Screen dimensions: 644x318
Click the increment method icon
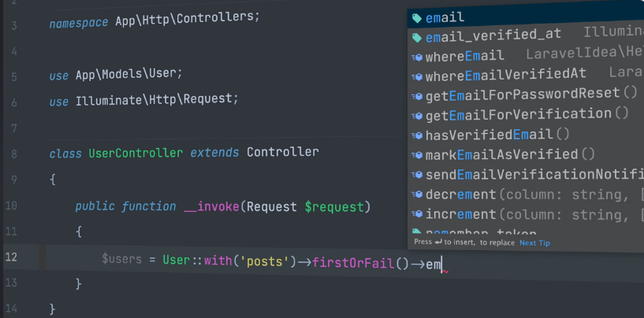point(417,214)
